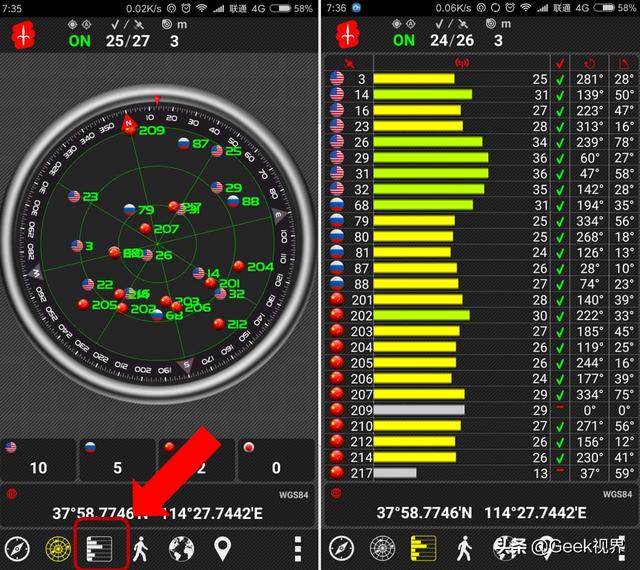Viewport: 640px width, 570px height.
Task: Toggle the green ON GPS status in right screen
Action: click(403, 41)
